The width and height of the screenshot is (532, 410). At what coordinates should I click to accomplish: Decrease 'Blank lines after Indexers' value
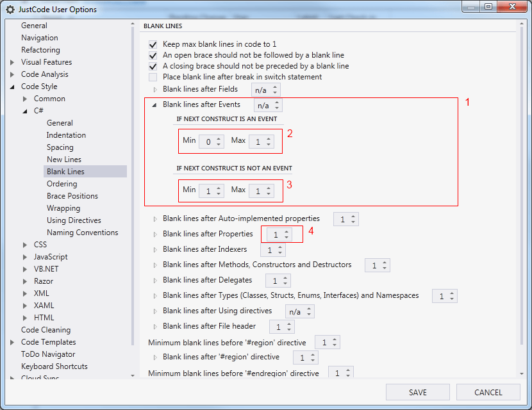280,253
